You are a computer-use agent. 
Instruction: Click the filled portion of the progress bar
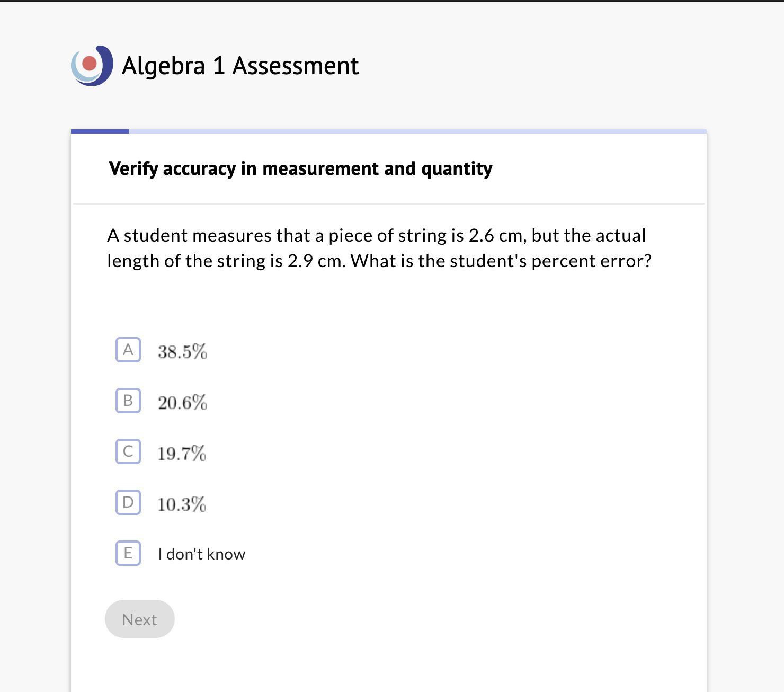(x=100, y=131)
